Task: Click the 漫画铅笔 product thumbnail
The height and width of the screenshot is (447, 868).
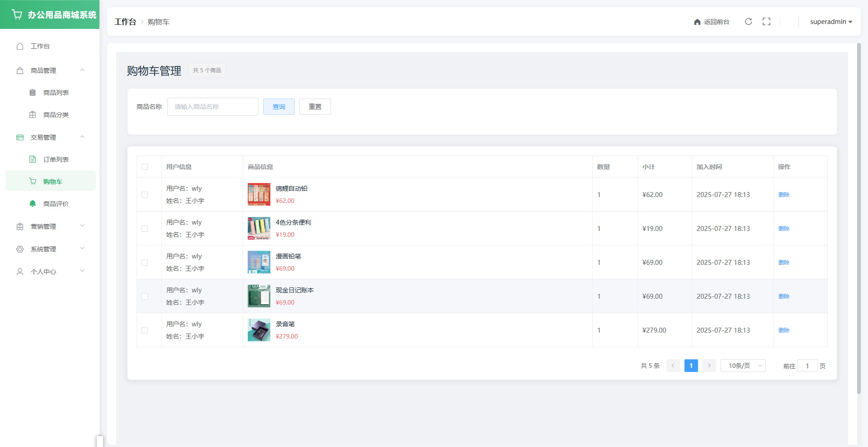Action: point(259,262)
